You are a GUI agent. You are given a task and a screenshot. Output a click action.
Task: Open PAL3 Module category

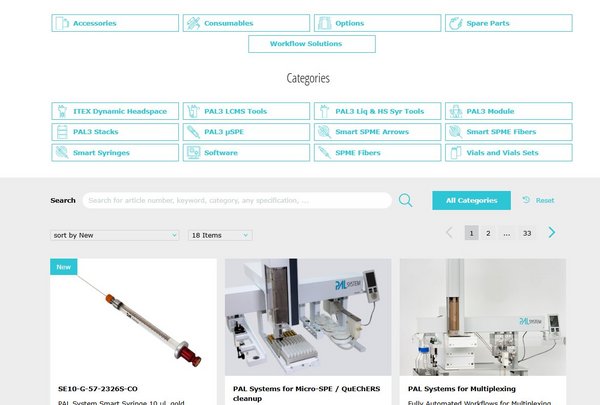point(509,111)
